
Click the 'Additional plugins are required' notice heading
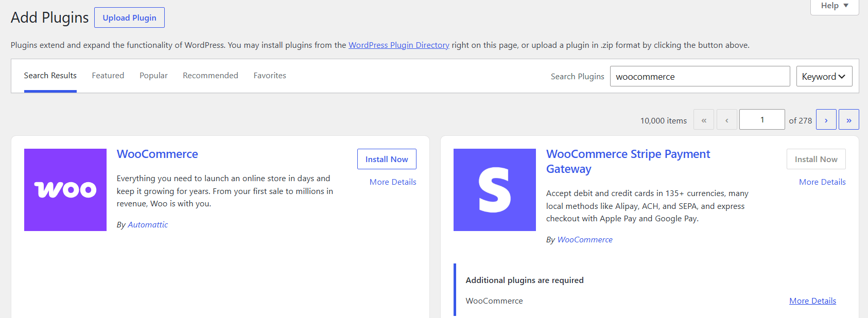525,280
